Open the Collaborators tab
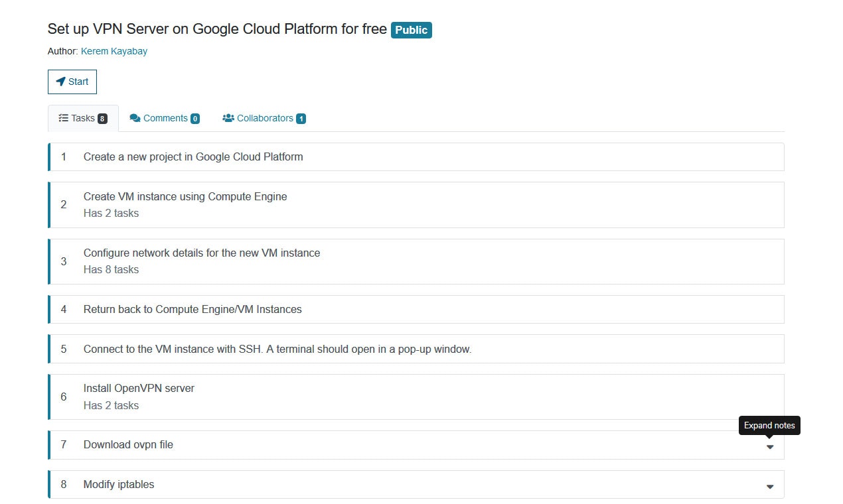 264,118
